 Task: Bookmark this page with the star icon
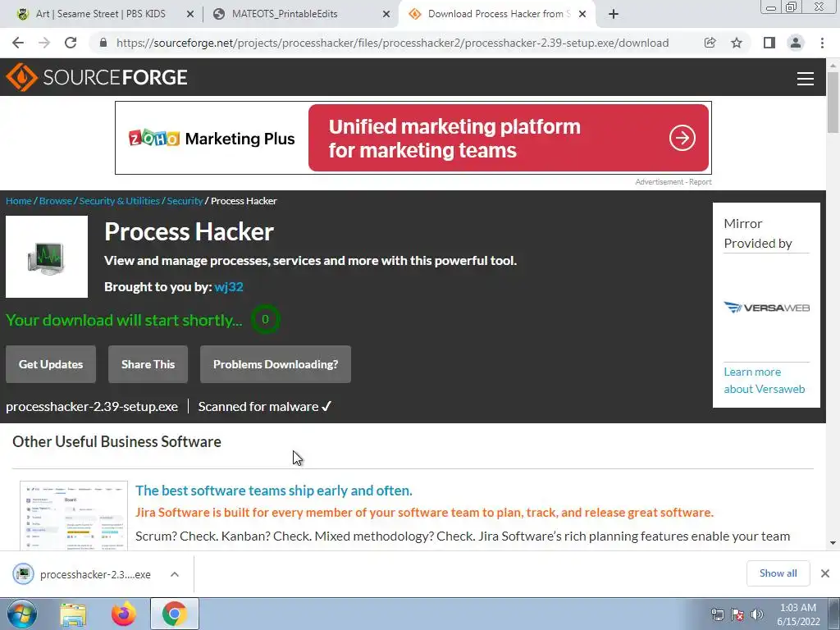pos(737,43)
